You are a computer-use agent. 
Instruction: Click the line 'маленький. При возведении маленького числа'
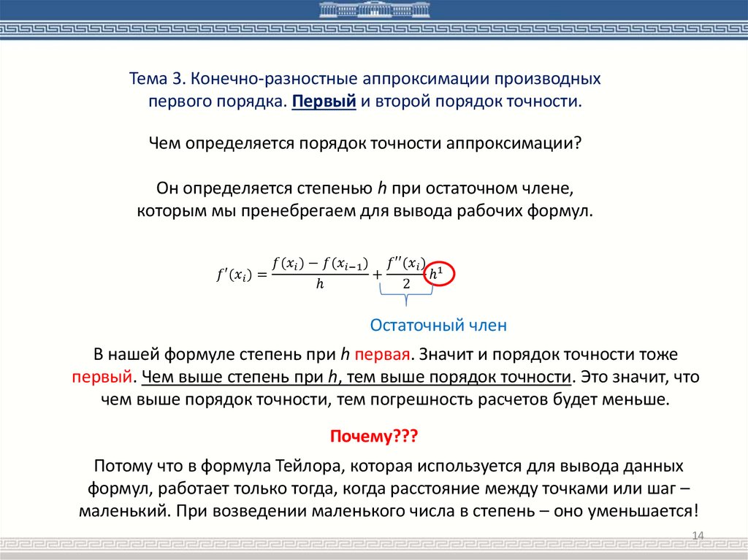[x=389, y=511]
